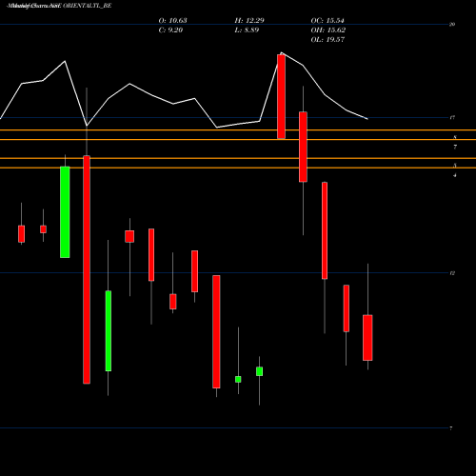Select the close value "C: 9.20"
Image resolution: width=476 pixels, height=476 pixels.
(x=170, y=30)
